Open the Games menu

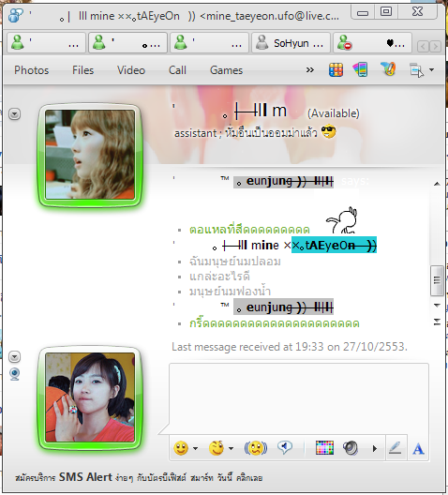(x=226, y=70)
